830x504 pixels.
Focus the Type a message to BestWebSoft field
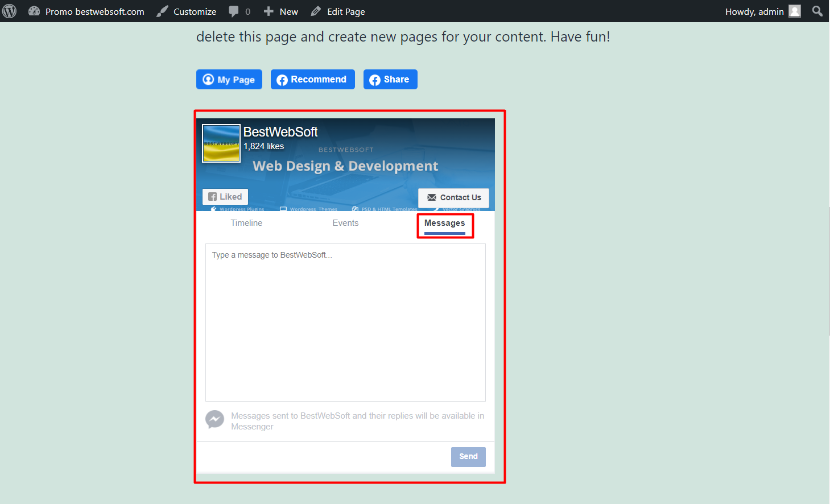point(345,323)
